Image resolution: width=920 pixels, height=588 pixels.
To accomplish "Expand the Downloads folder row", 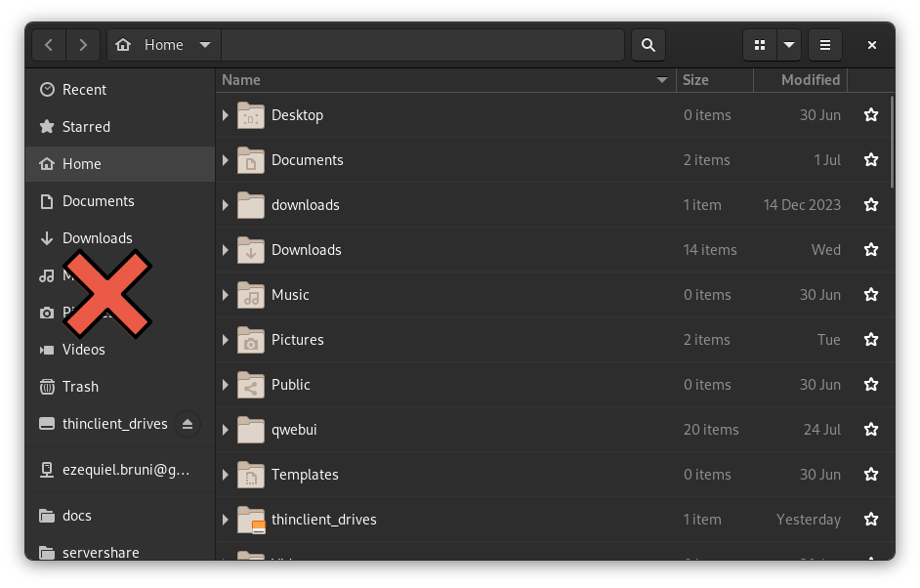I will 225,249.
